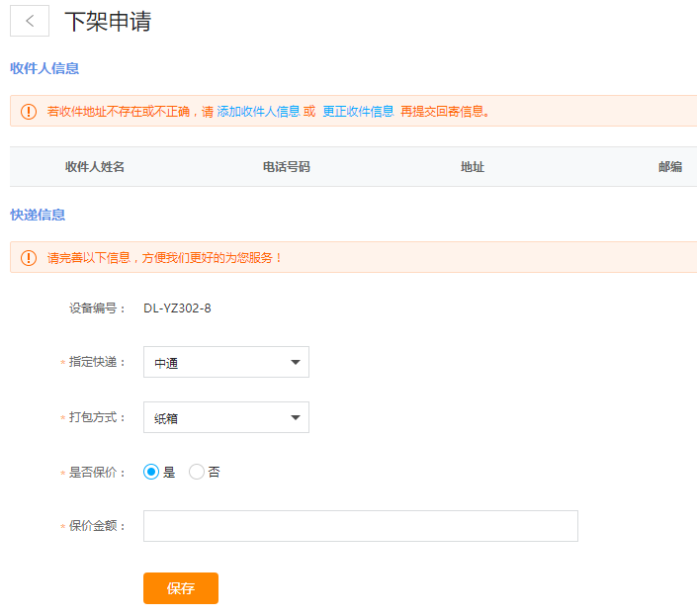The height and width of the screenshot is (616, 697).
Task: Click warning icon in express info notice
Action: click(29, 257)
